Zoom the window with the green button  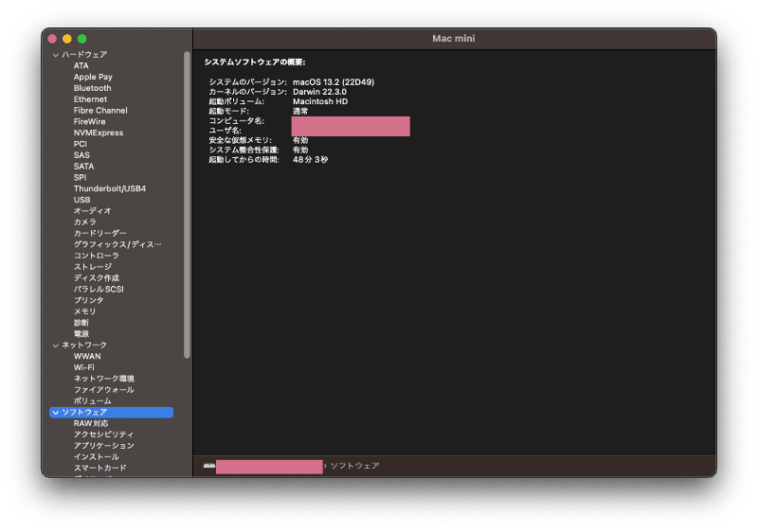click(x=82, y=39)
